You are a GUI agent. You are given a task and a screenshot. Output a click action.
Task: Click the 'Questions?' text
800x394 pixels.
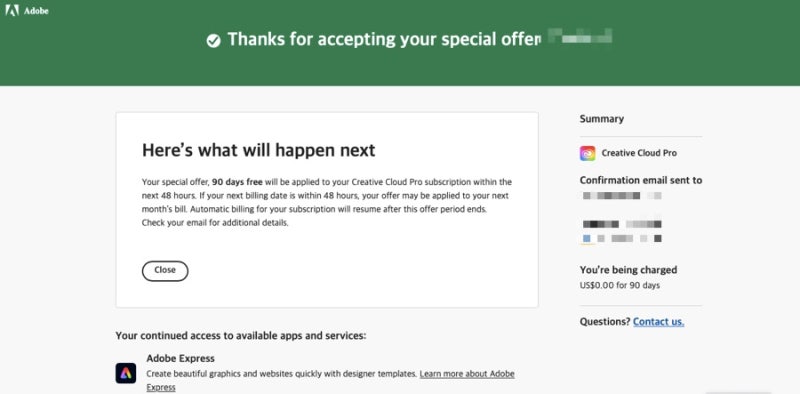pos(605,322)
